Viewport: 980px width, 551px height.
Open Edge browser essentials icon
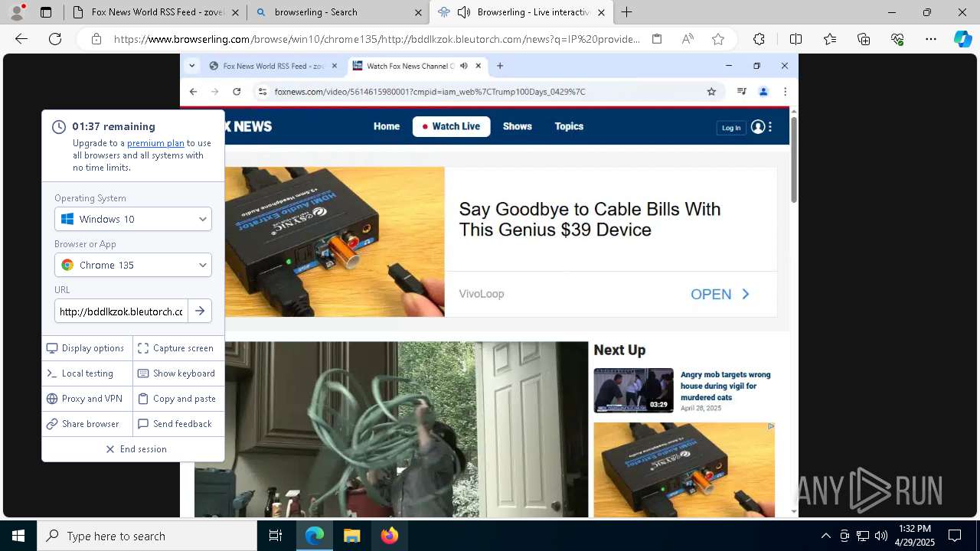(897, 39)
